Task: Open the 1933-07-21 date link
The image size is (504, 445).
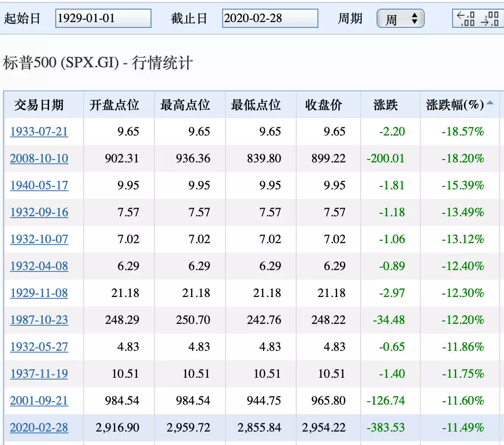Action: coord(39,131)
